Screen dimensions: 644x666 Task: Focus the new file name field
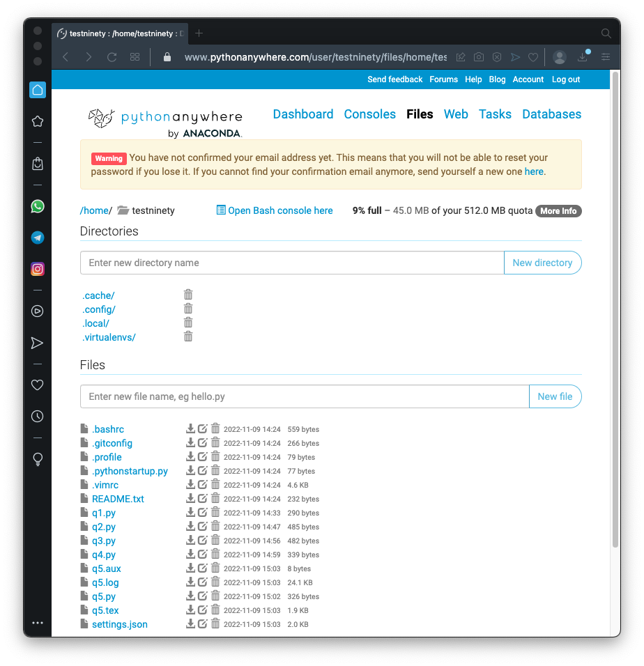pos(305,396)
